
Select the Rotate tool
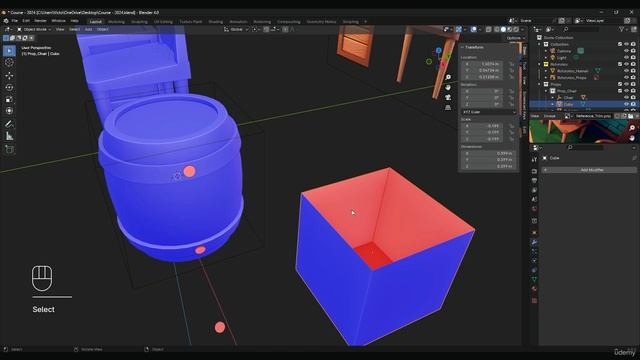9,87
